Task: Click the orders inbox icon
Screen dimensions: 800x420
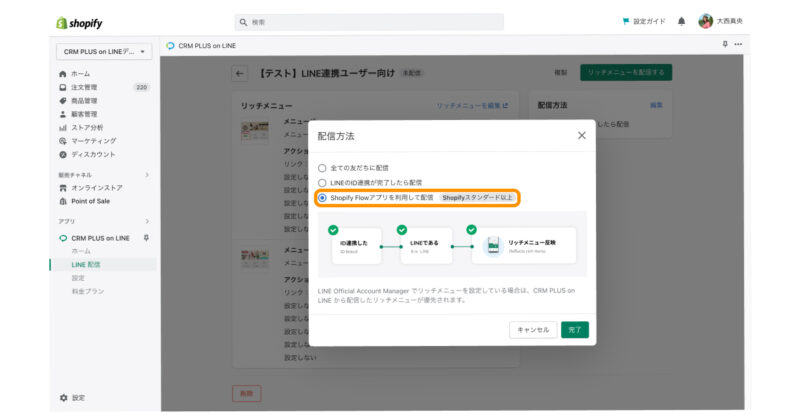Action: tap(63, 87)
